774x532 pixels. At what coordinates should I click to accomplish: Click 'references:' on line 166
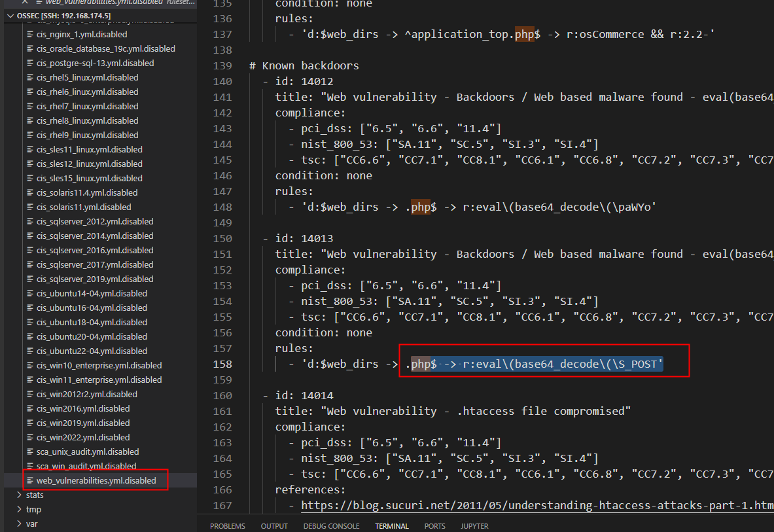(x=310, y=489)
